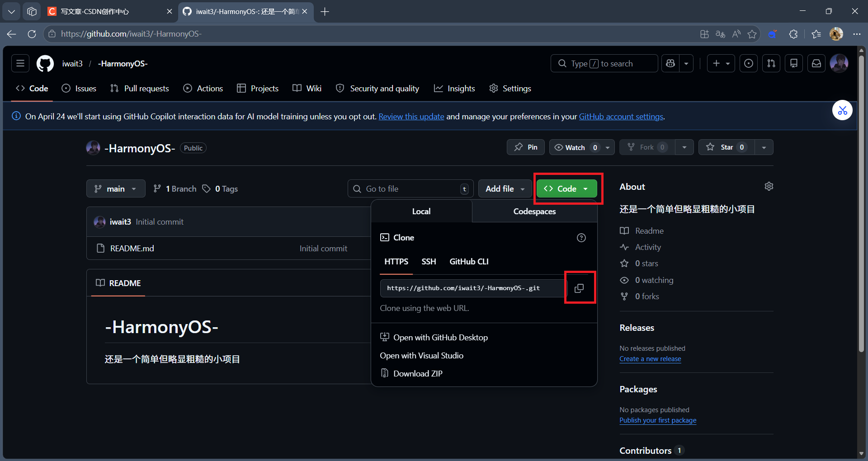
Task: Choose Open with Visual Studio
Action: (x=422, y=356)
